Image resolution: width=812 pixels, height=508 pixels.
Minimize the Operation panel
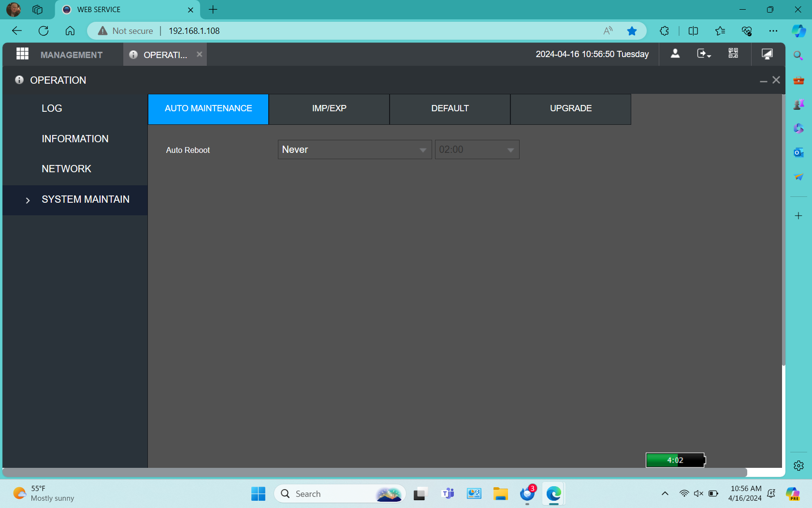(764, 81)
